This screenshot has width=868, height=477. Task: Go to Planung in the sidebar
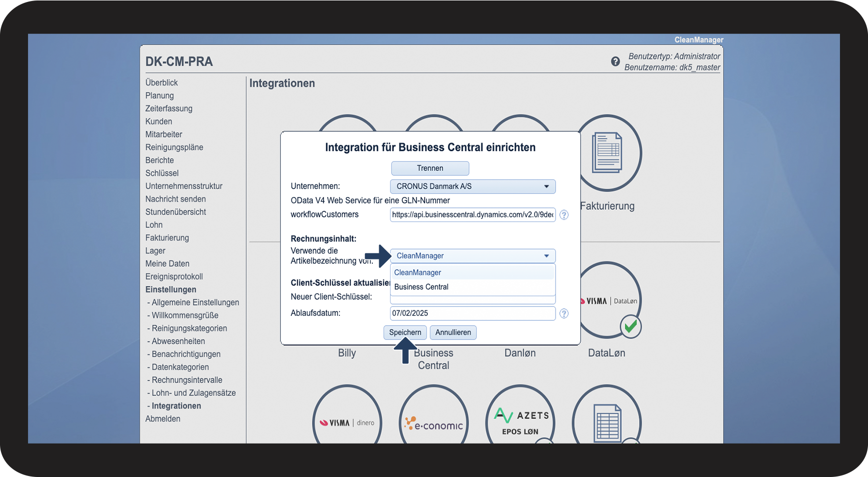coord(160,96)
